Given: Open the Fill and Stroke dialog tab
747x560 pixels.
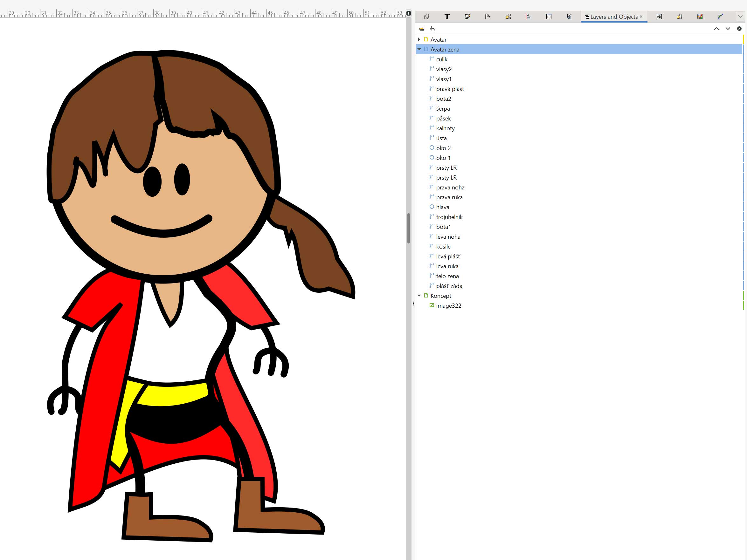Looking at the screenshot, I should pos(467,17).
